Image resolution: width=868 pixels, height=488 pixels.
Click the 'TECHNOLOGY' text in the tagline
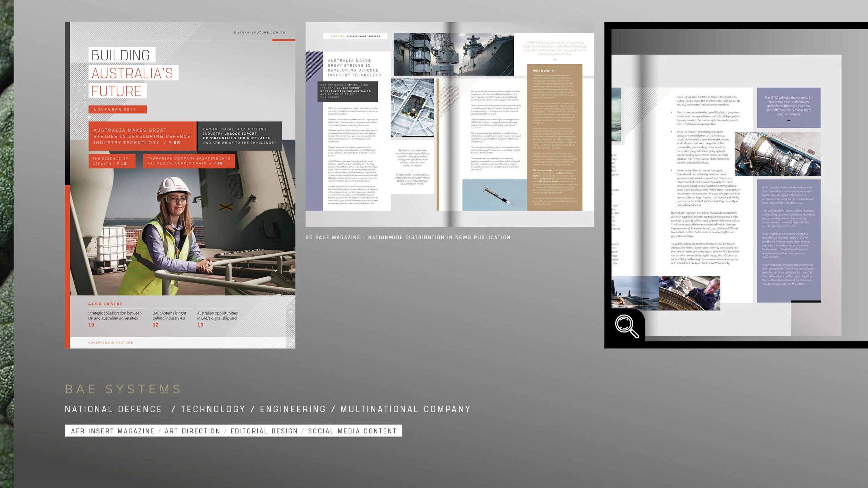pos(213,409)
